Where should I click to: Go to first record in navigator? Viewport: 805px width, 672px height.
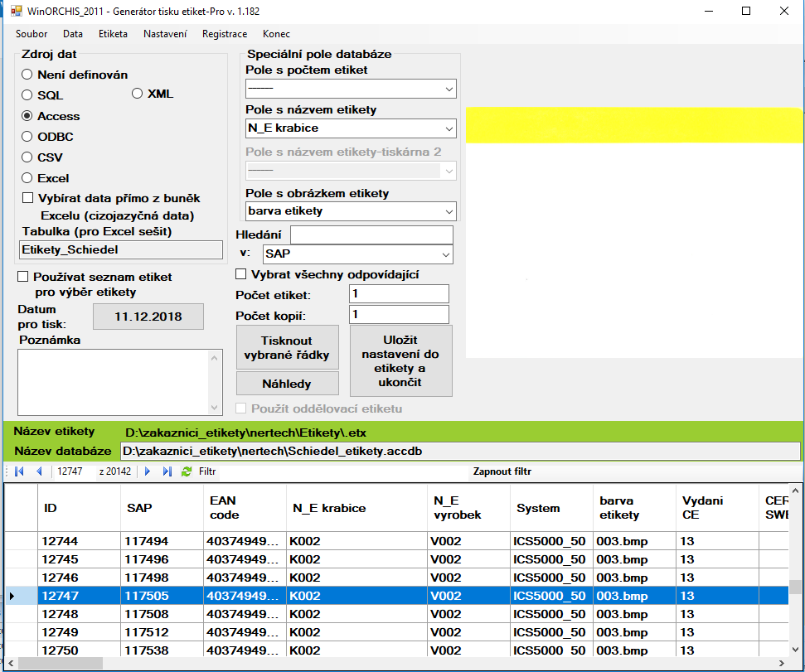tap(19, 471)
